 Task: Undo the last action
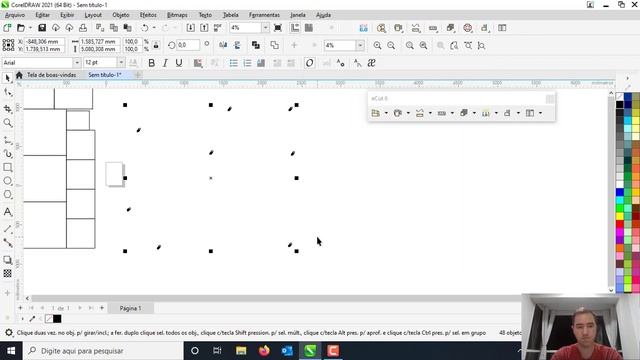(x=144, y=28)
